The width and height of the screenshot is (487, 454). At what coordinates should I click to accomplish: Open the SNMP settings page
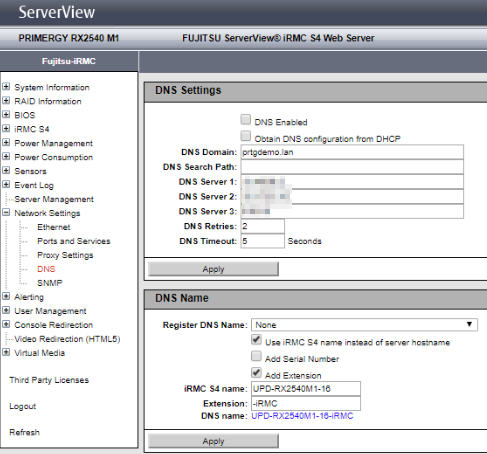(50, 283)
